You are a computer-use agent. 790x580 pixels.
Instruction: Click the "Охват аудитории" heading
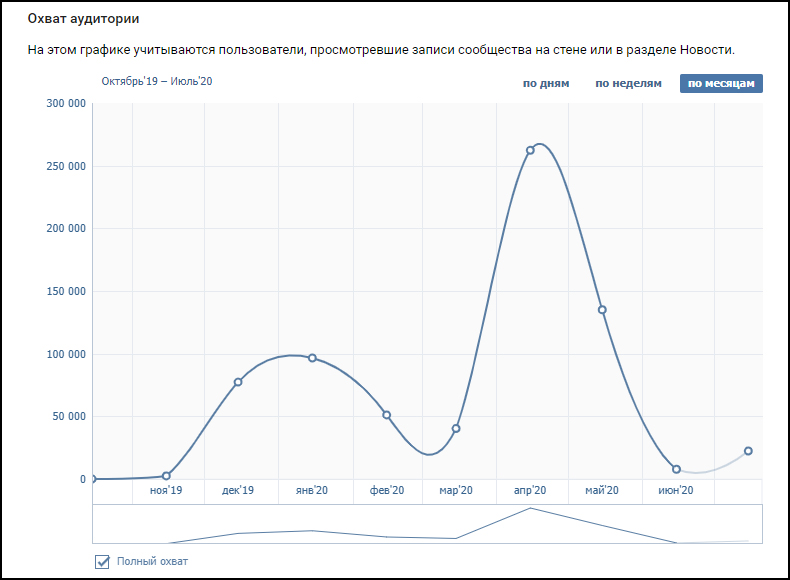click(x=83, y=19)
